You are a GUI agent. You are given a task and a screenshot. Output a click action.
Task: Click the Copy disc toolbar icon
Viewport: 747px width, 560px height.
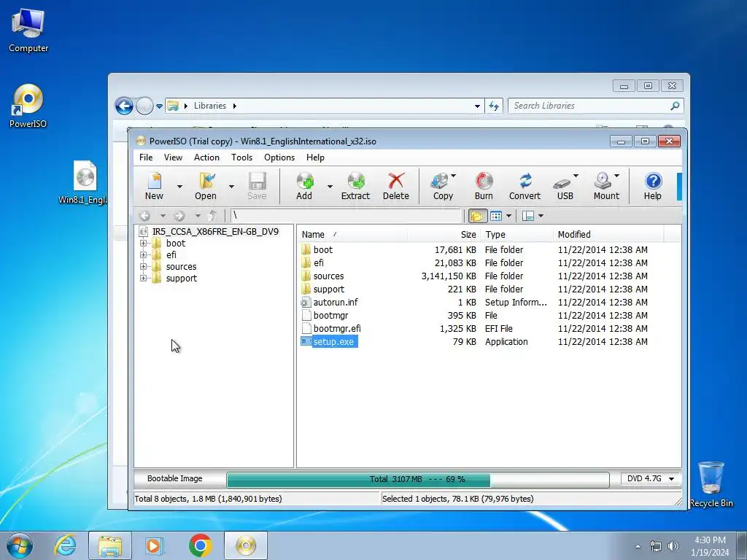click(441, 186)
